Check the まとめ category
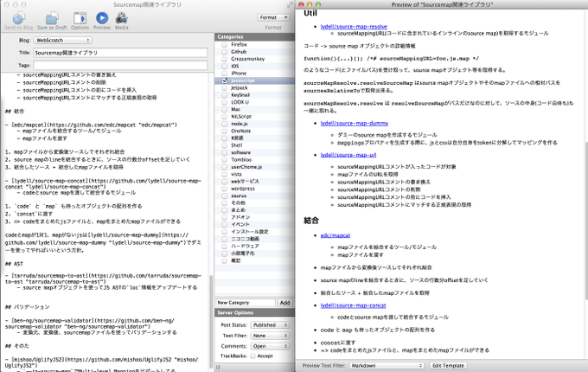This screenshot has height=372, width=588. (224, 210)
